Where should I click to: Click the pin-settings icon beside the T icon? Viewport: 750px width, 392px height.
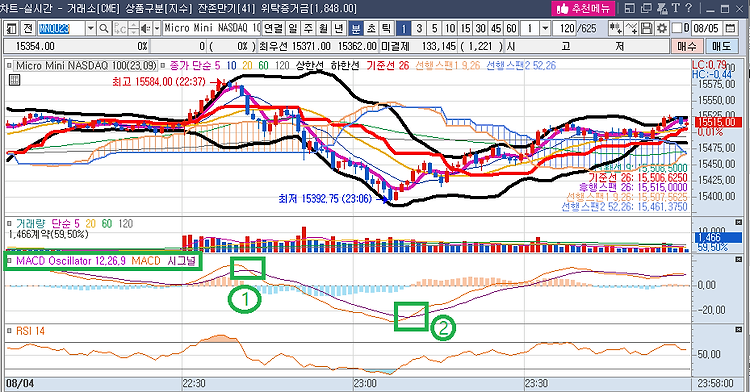click(x=662, y=8)
